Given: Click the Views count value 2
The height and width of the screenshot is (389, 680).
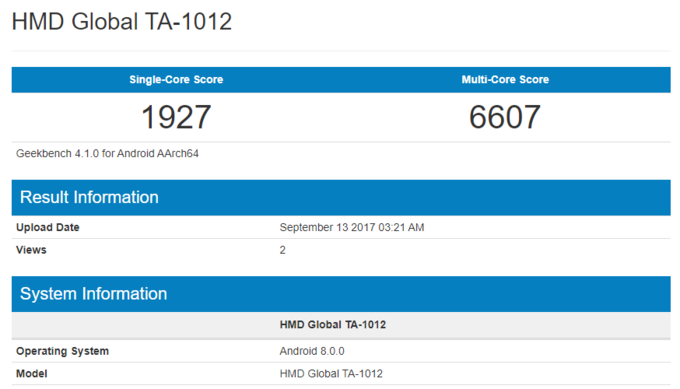Looking at the screenshot, I should point(282,250).
